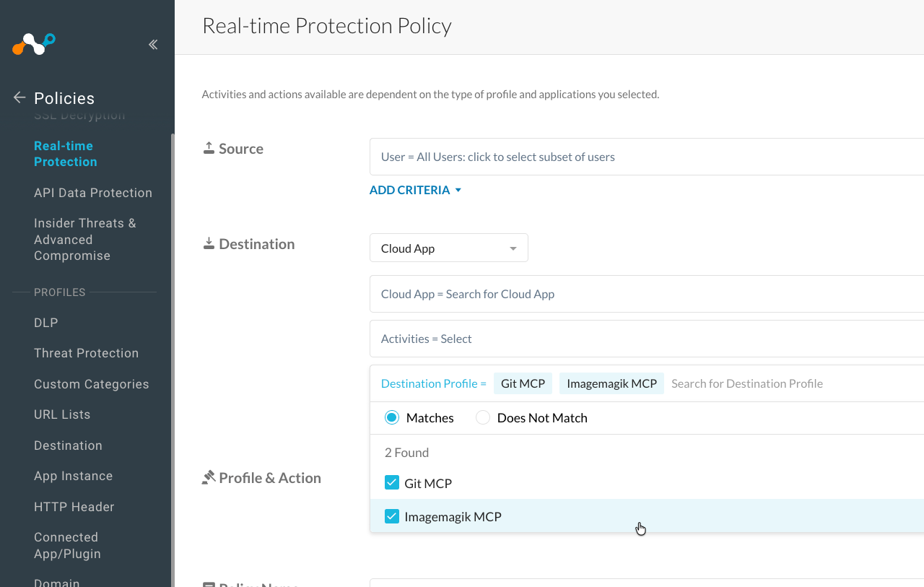Click the PROFILES section header
Image resolution: width=924 pixels, height=587 pixels.
tap(60, 292)
